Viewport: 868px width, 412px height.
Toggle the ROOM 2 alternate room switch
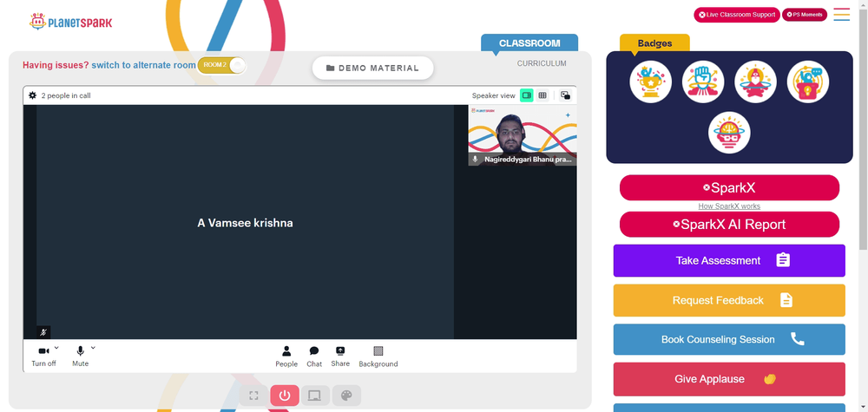pyautogui.click(x=221, y=65)
